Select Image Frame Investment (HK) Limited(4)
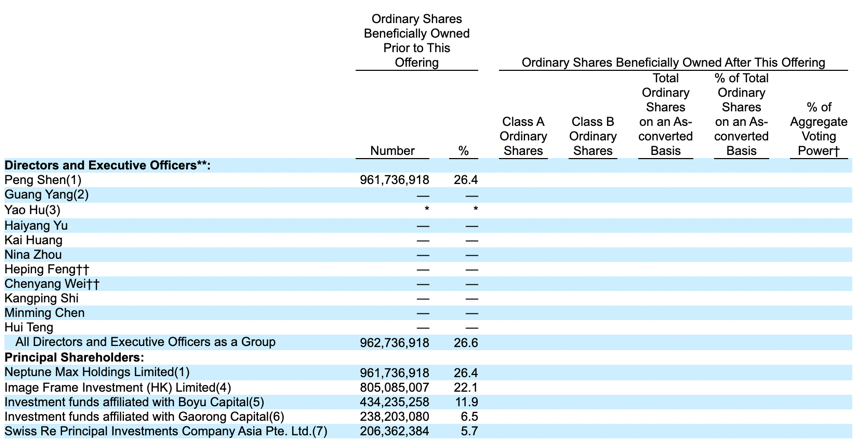 click(x=118, y=387)
